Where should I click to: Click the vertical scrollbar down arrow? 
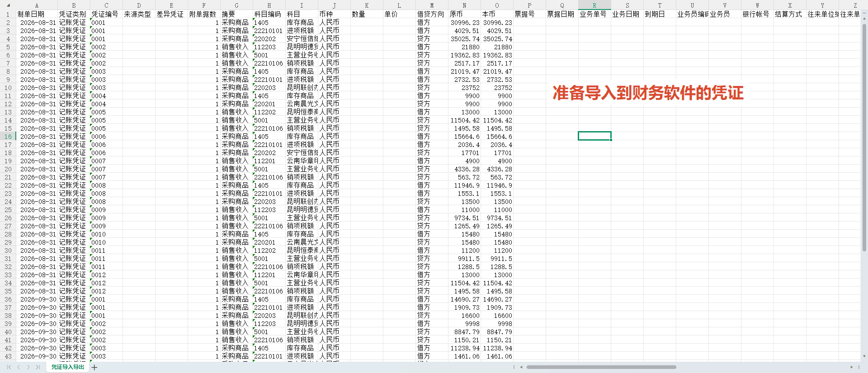click(864, 356)
